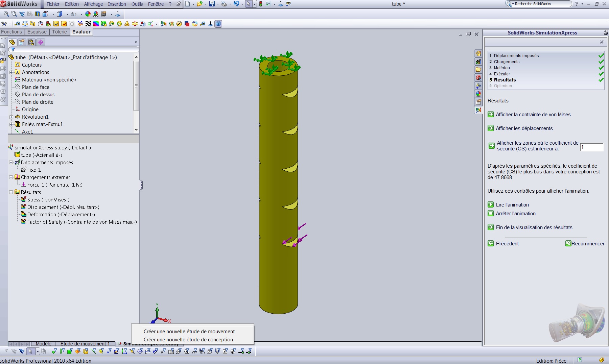The image size is (609, 364).
Task: Toggle the highlighted cube icon on Evaluer toolbar
Action: [218, 24]
